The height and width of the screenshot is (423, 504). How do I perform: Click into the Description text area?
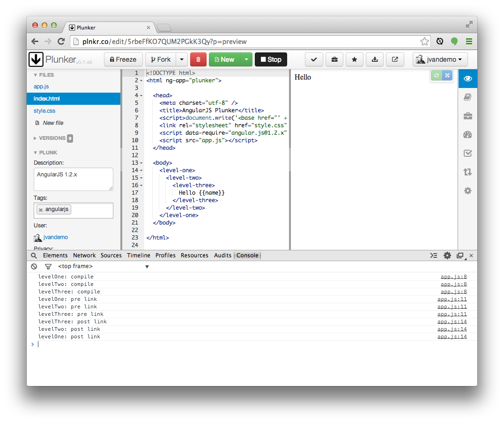(73, 179)
